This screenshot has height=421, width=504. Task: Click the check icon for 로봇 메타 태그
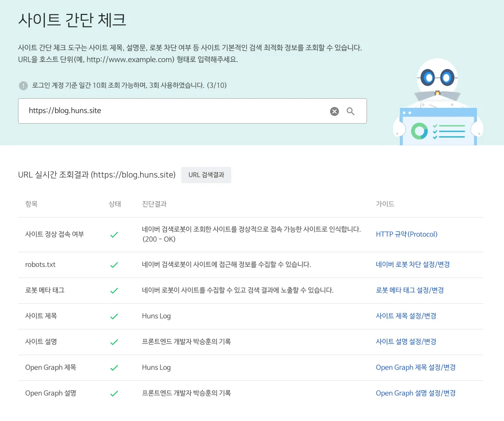pos(114,291)
